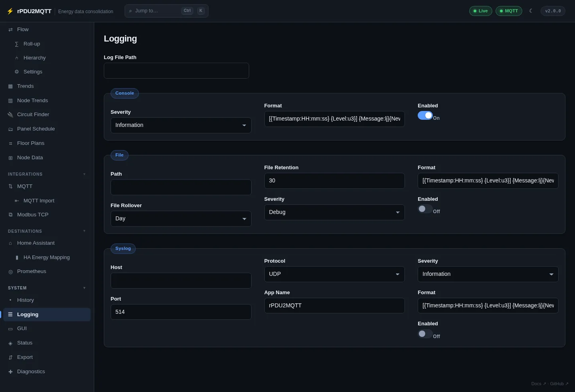Click the lightning bolt app logo

click(10, 11)
